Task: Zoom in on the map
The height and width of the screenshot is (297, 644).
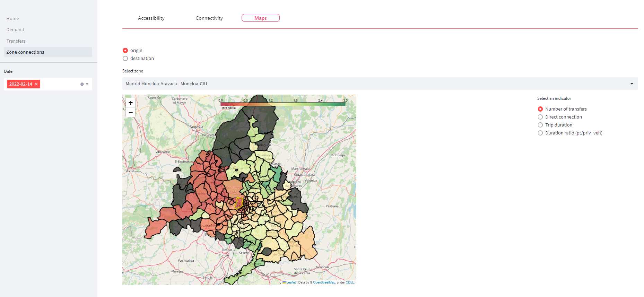Action: (x=131, y=103)
